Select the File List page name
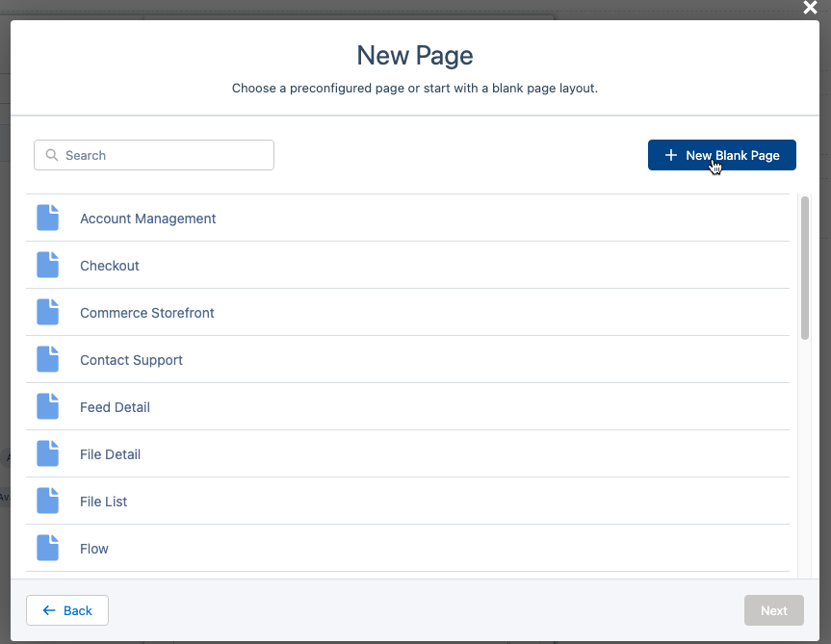 coord(103,502)
